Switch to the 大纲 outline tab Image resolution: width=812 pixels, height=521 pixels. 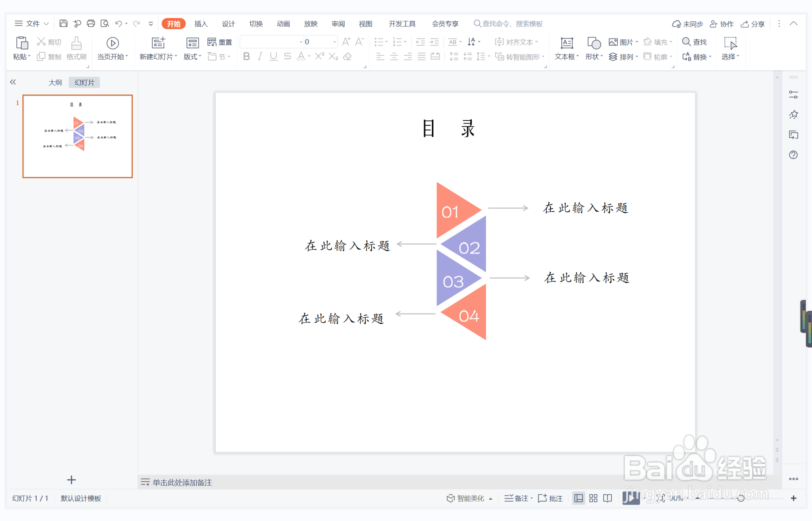tap(55, 82)
